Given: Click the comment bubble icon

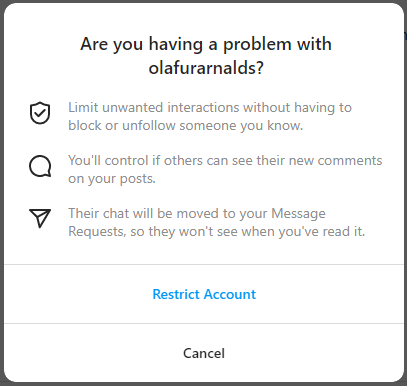Looking at the screenshot, I should [x=40, y=166].
